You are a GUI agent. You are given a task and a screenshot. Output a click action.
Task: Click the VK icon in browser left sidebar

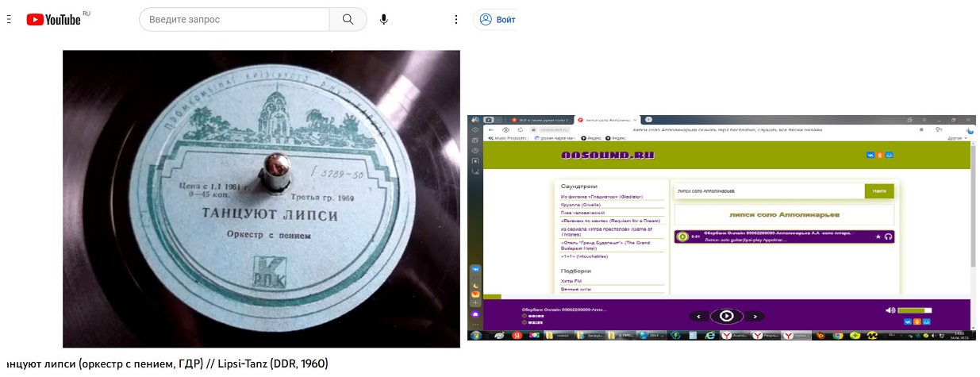[475, 270]
